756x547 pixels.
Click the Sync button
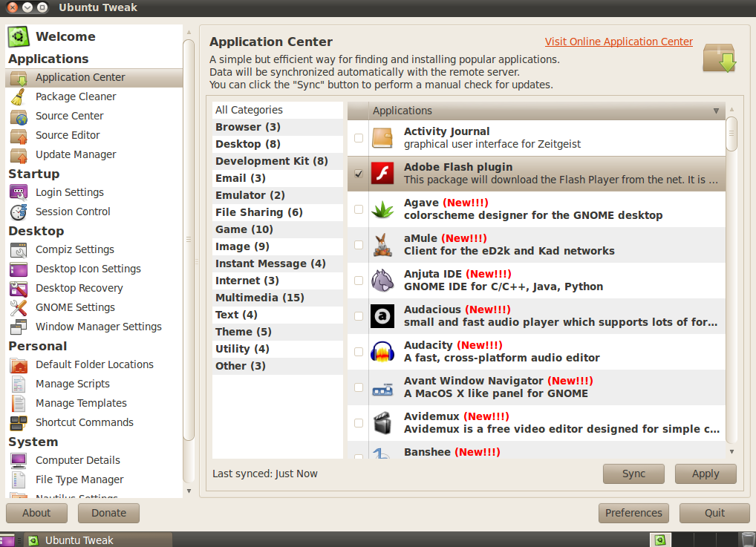(x=633, y=474)
